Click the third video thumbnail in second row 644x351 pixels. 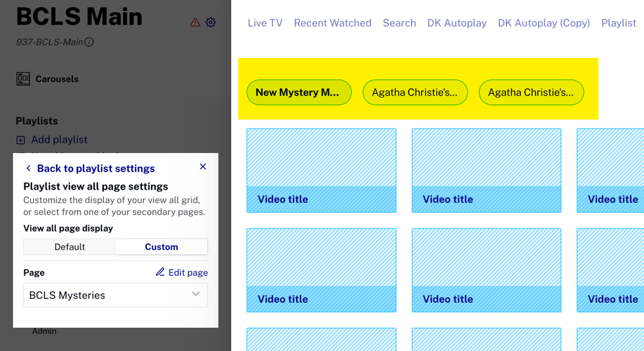pyautogui.click(x=611, y=271)
